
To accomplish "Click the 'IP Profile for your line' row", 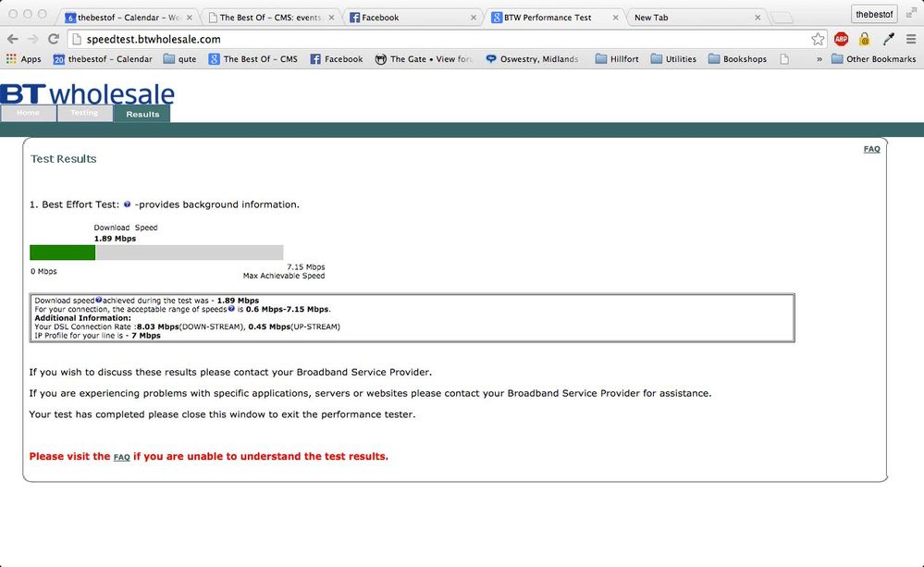I will [97, 336].
